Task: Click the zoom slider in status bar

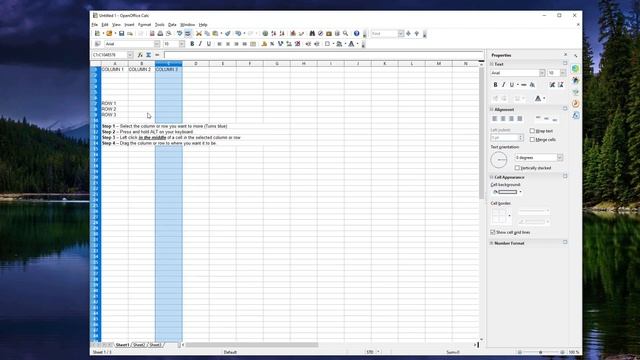Action: (540, 352)
